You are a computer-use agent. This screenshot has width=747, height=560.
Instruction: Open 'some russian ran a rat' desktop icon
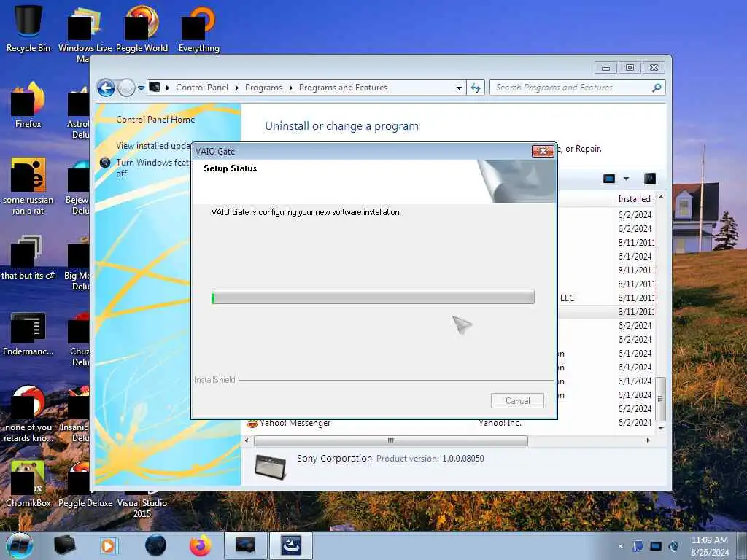pos(28,186)
